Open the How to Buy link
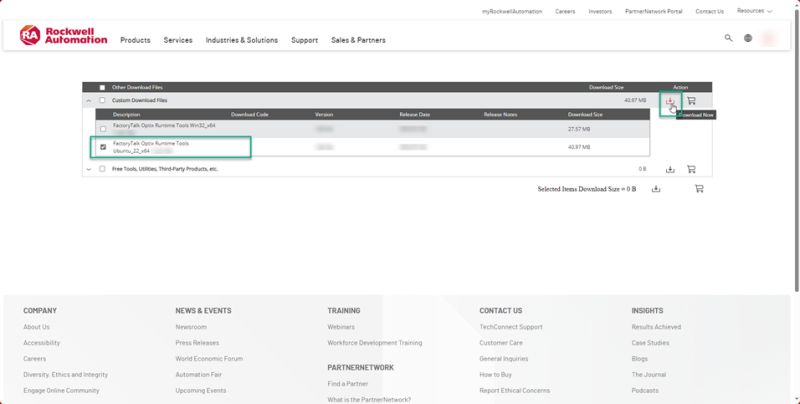 495,374
